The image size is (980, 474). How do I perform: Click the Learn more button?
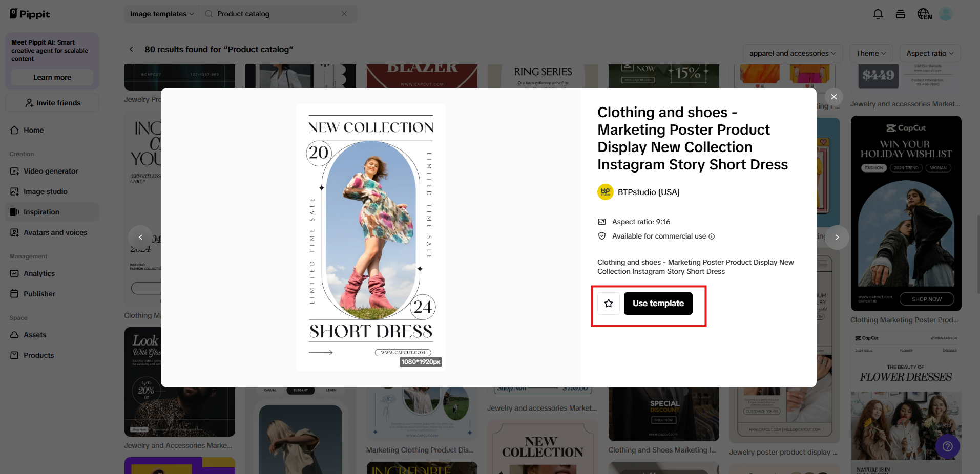52,77
